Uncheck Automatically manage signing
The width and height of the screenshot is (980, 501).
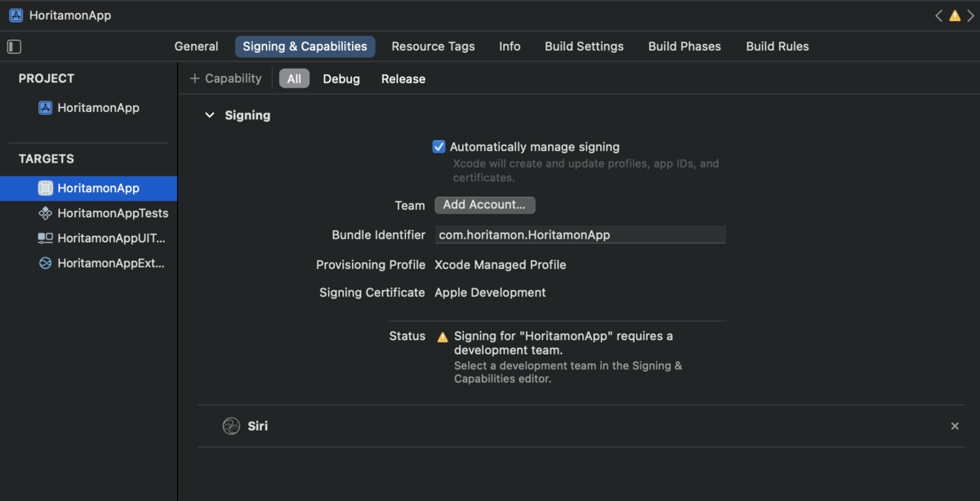(x=439, y=147)
